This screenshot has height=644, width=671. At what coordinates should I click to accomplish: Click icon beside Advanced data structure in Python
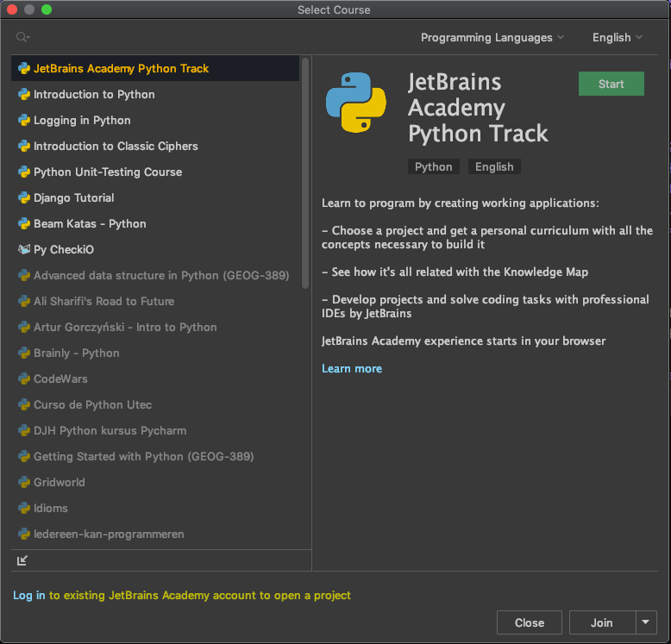(24, 275)
